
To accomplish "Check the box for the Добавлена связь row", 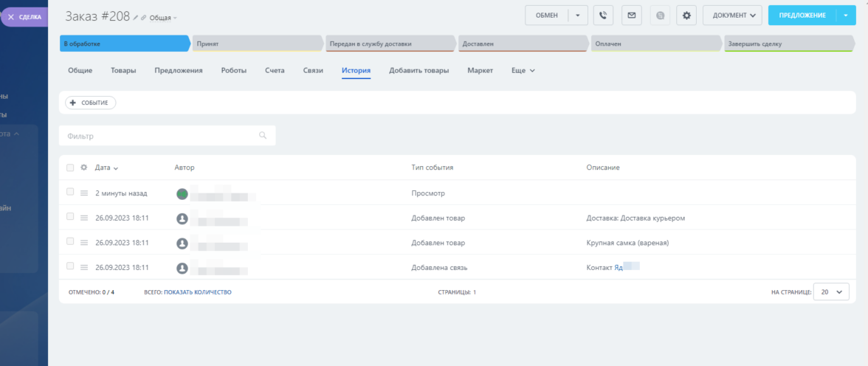I will click(x=70, y=266).
